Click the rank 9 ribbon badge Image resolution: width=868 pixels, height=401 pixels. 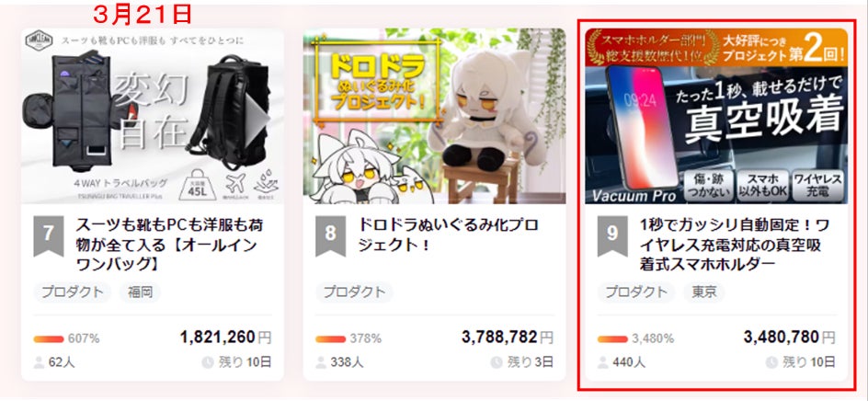612,236
